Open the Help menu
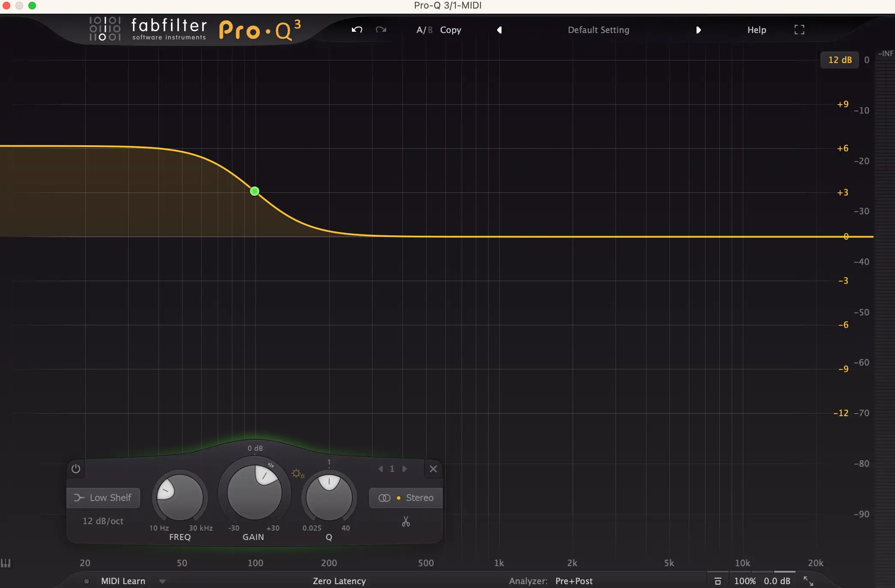The image size is (895, 588). (757, 30)
